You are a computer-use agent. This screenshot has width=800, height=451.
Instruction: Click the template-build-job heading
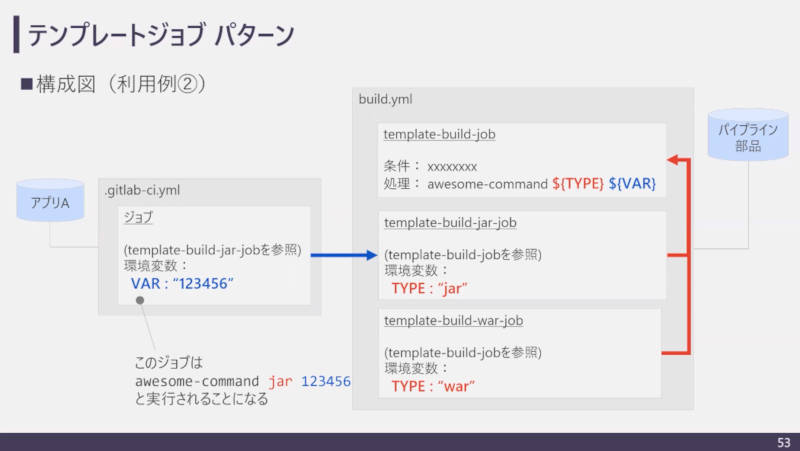coord(439,134)
